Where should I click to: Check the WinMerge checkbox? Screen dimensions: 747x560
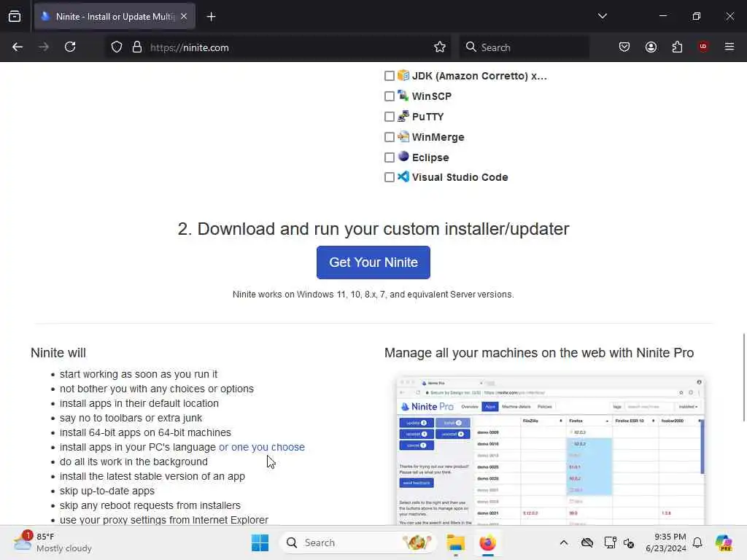click(390, 137)
